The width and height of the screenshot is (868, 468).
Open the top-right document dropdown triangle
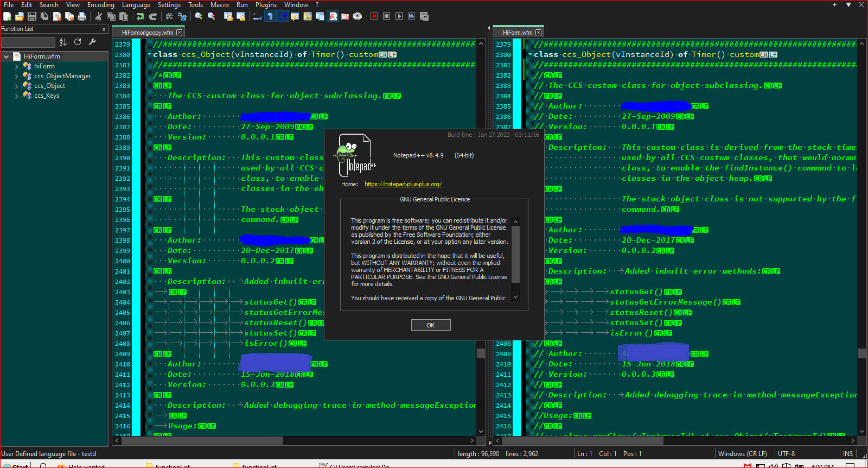(x=848, y=5)
